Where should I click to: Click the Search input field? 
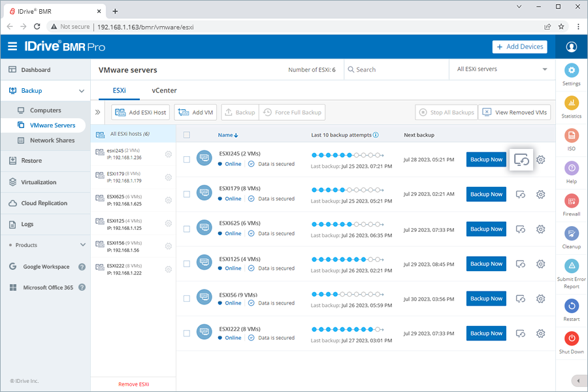pyautogui.click(x=395, y=69)
